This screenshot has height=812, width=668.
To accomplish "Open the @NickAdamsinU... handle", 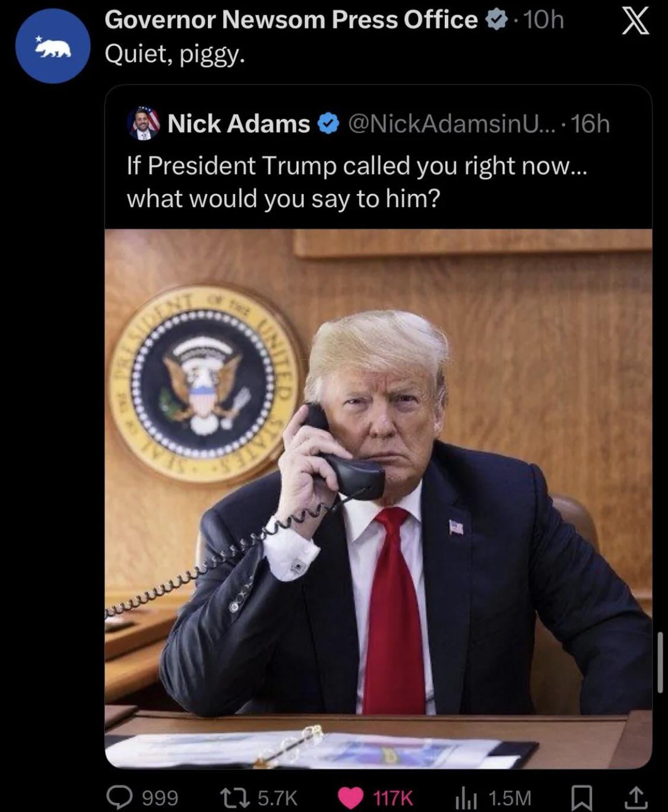I will point(453,123).
